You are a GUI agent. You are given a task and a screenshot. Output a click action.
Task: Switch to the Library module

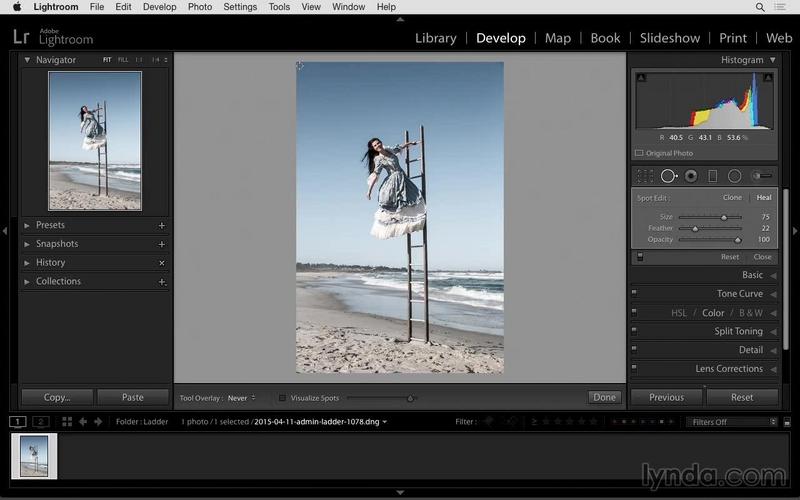(436, 38)
